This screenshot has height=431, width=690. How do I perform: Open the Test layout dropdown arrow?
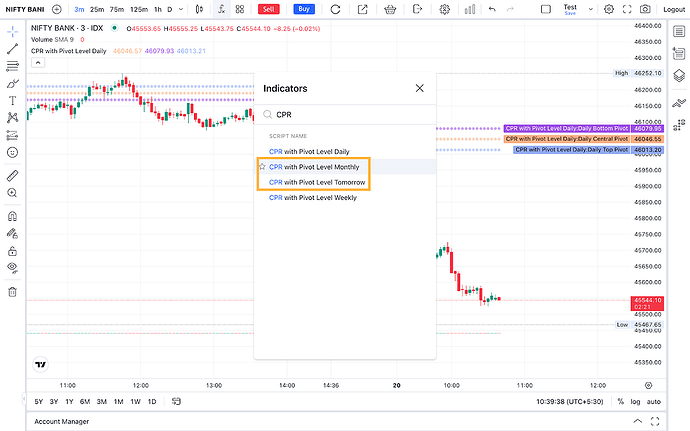[591, 9]
